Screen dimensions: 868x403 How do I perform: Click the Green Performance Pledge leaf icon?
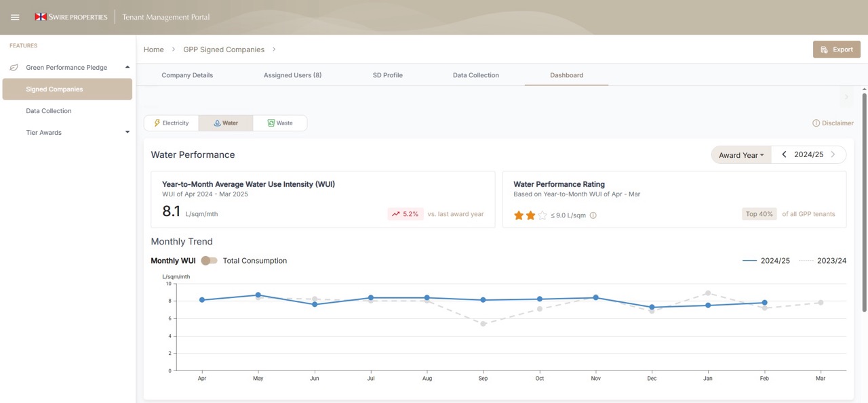[13, 67]
